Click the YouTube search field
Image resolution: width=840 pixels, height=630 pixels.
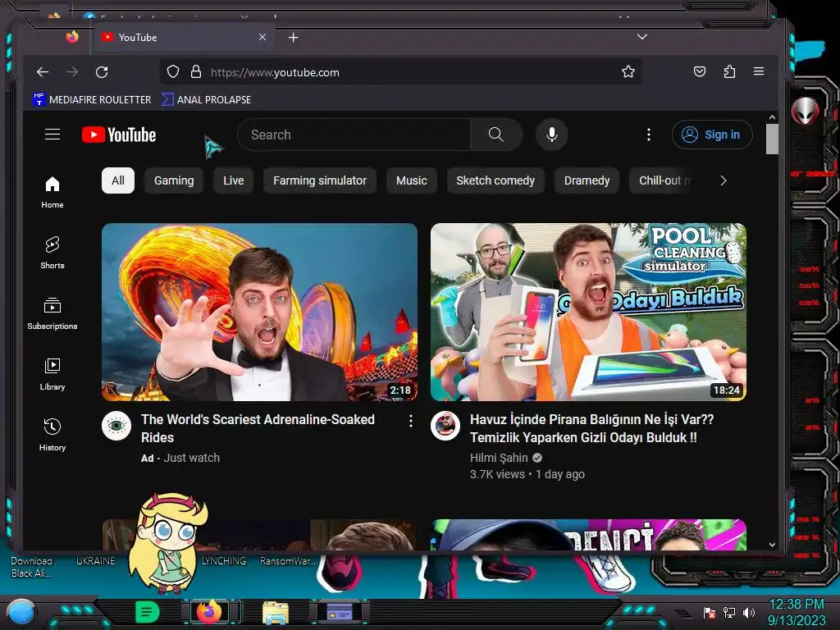[x=354, y=135]
